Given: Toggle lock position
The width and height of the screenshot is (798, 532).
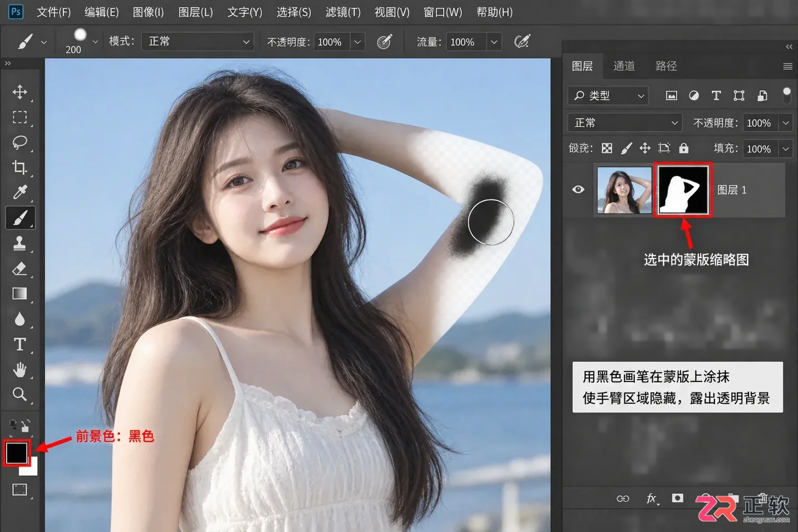Looking at the screenshot, I should point(645,148).
